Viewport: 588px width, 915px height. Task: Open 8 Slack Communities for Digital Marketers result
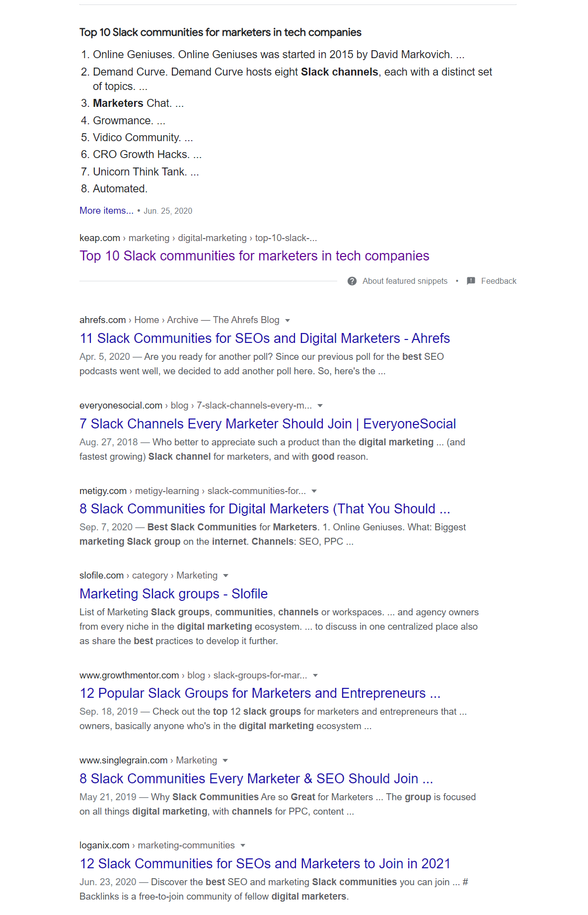(265, 509)
